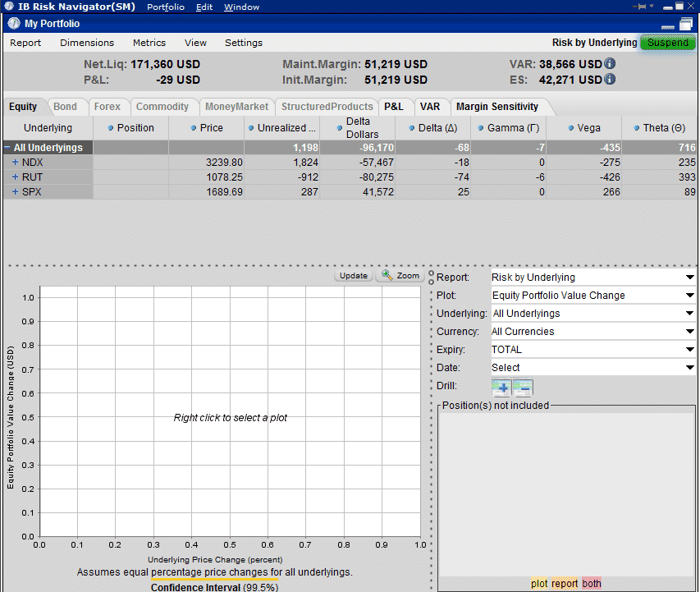Expand the NDX underlying row

(15, 163)
